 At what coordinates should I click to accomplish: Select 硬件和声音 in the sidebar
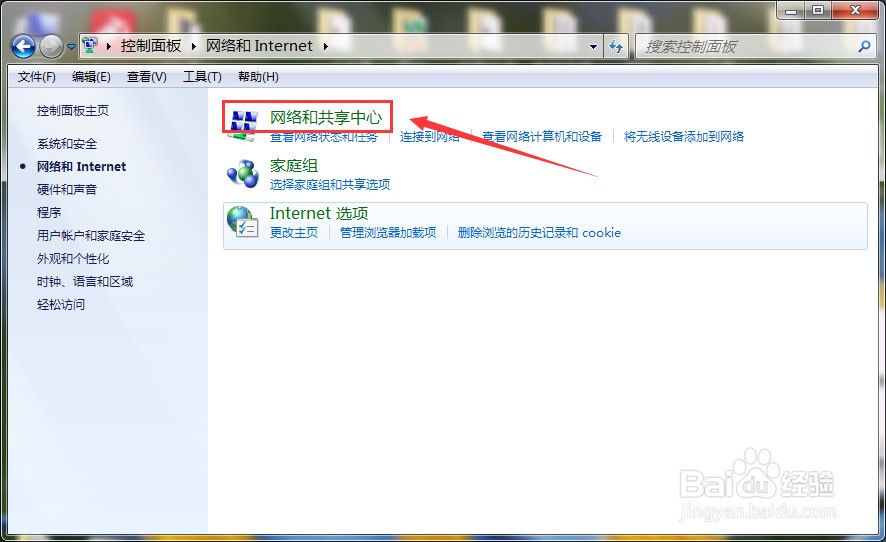(x=67, y=189)
